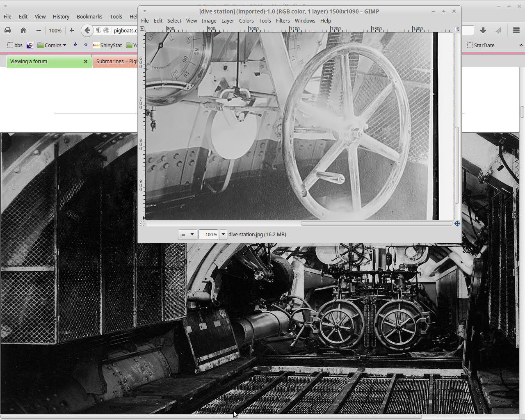Image resolution: width=525 pixels, height=420 pixels.
Task: Click the browser back arrow
Action: point(87,30)
